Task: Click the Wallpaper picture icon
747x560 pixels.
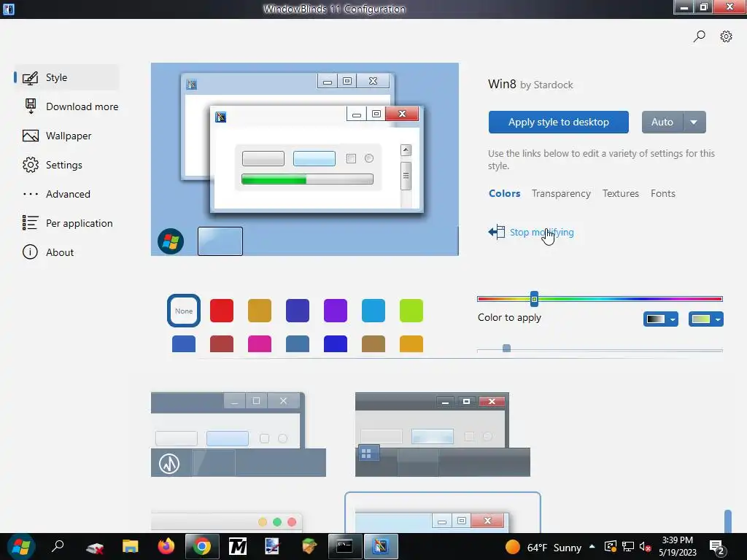Action: [31, 136]
